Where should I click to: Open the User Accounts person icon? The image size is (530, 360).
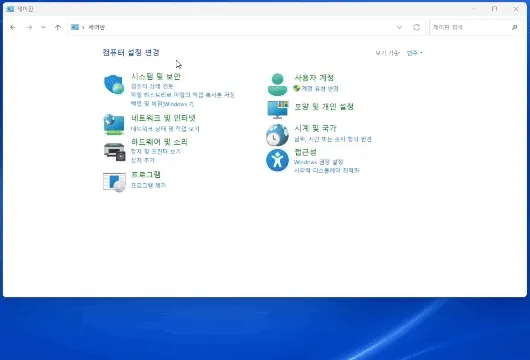click(277, 85)
